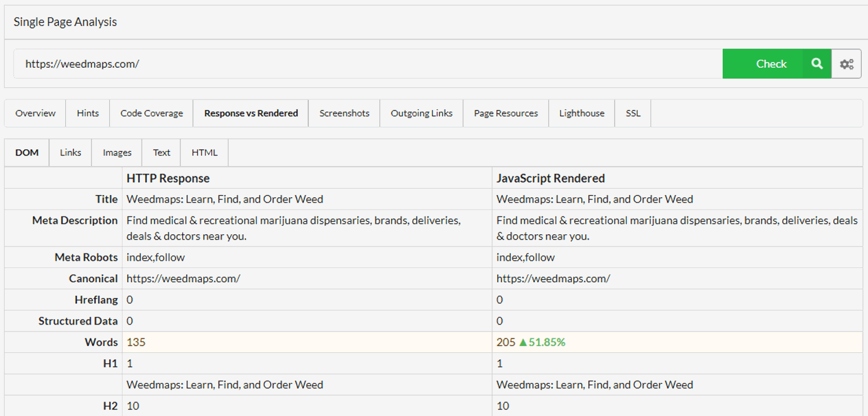The height and width of the screenshot is (416, 868).
Task: Open the Hints tab
Action: 87,113
